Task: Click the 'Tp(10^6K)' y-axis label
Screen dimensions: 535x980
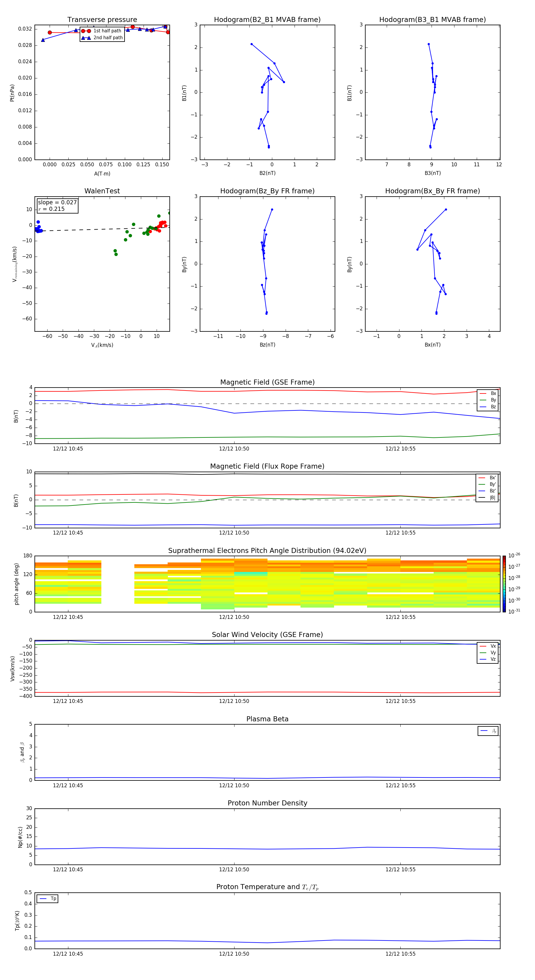Action: [x=17, y=921]
